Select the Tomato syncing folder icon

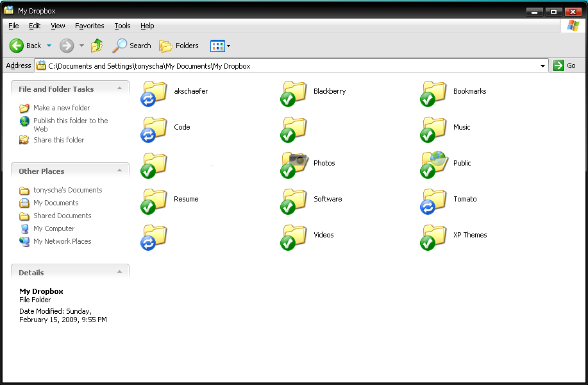click(x=434, y=200)
